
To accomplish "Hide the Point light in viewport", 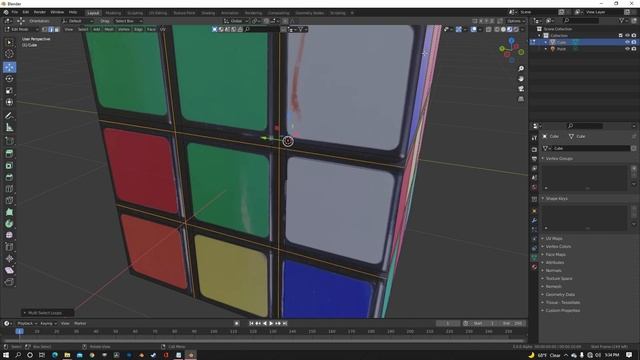I will (627, 49).
